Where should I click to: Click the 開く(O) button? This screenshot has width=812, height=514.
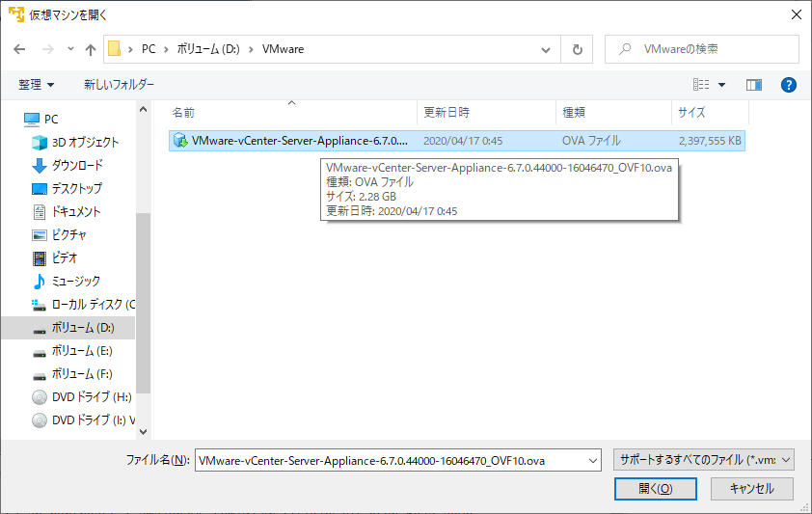pyautogui.click(x=655, y=489)
